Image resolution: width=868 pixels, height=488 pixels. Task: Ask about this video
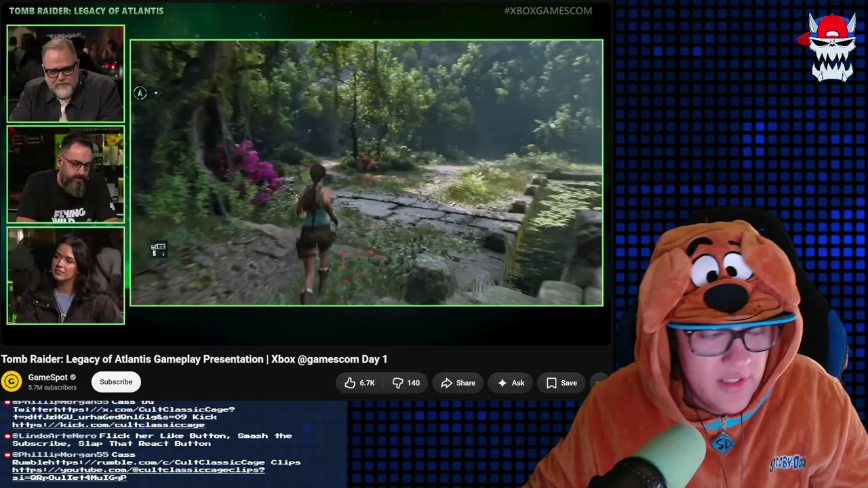pyautogui.click(x=511, y=383)
